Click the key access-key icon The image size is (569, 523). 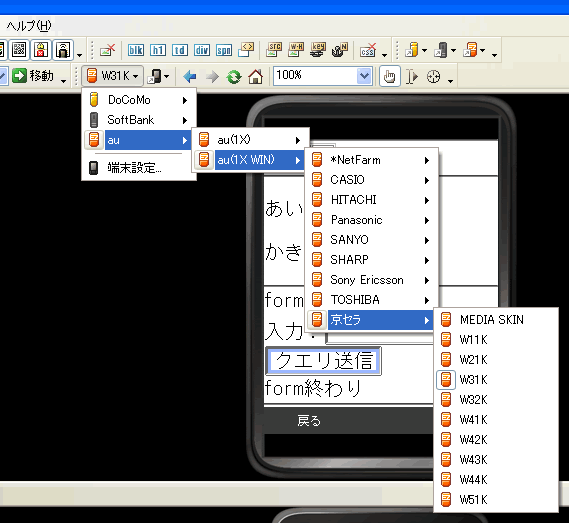pyautogui.click(x=318, y=50)
